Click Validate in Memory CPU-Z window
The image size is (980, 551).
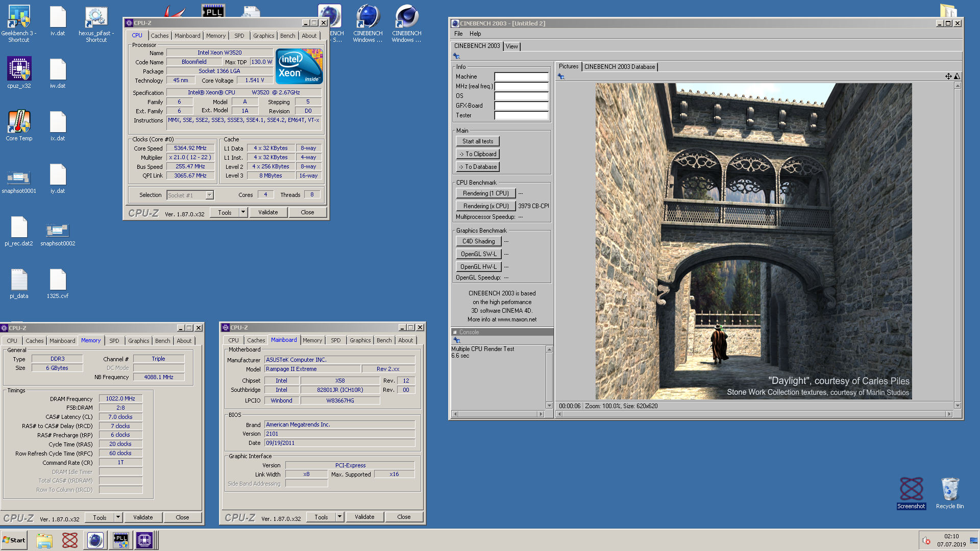point(143,517)
